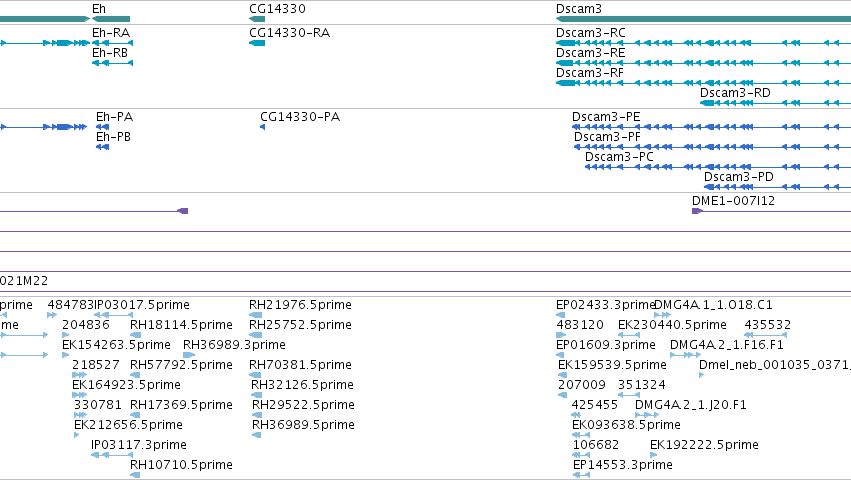Click the EP01609.3prime EST label
This screenshot has height=480, width=851.
point(606,345)
